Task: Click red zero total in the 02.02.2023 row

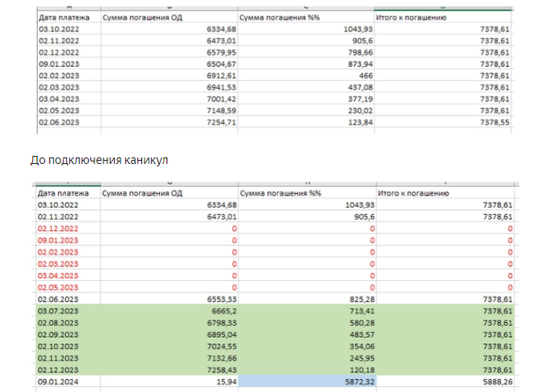Action: pyautogui.click(x=445, y=252)
